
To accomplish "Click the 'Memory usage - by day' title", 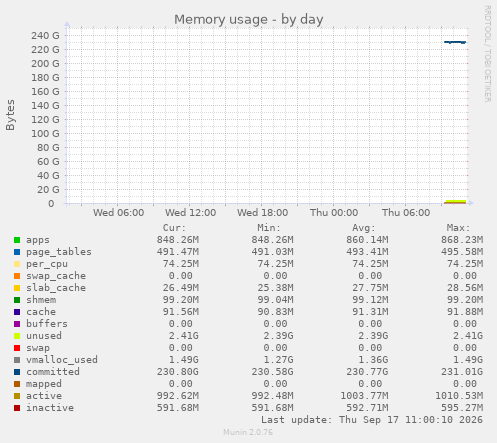I will (249, 19).
